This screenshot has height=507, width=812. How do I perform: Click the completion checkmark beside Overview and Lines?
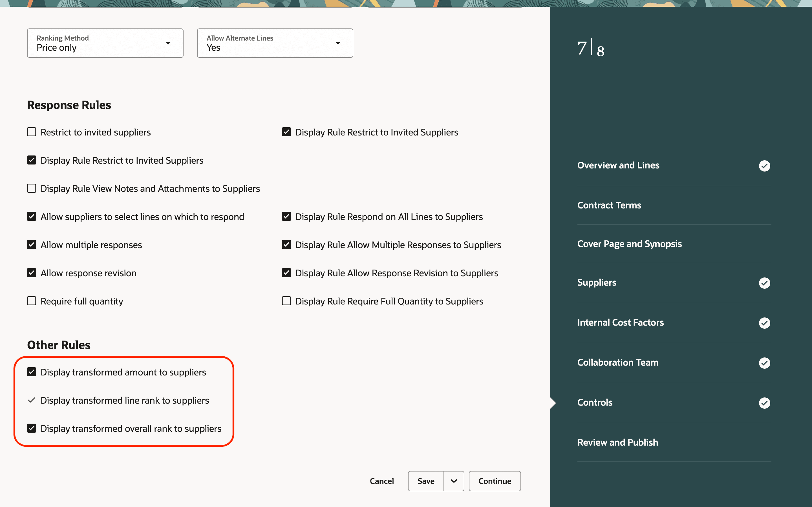click(765, 166)
